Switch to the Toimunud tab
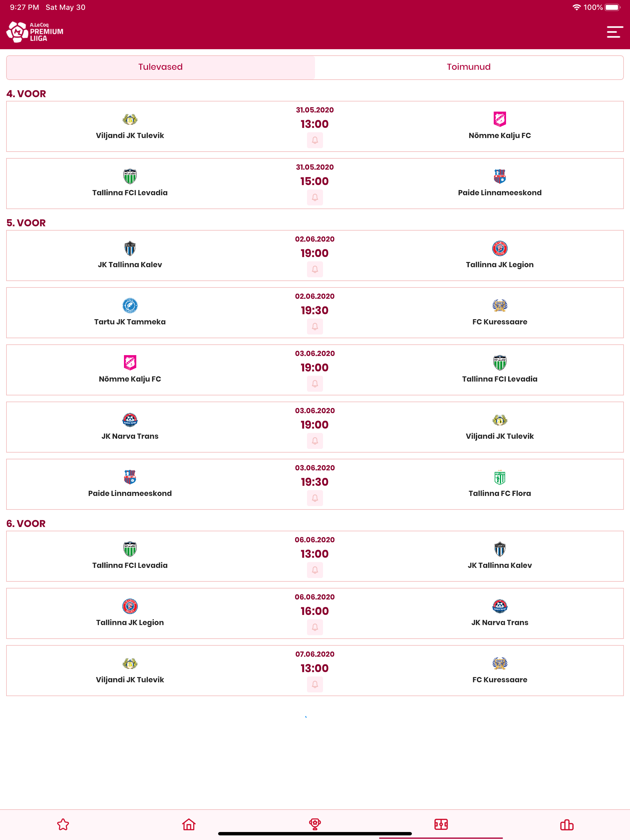 (x=469, y=67)
